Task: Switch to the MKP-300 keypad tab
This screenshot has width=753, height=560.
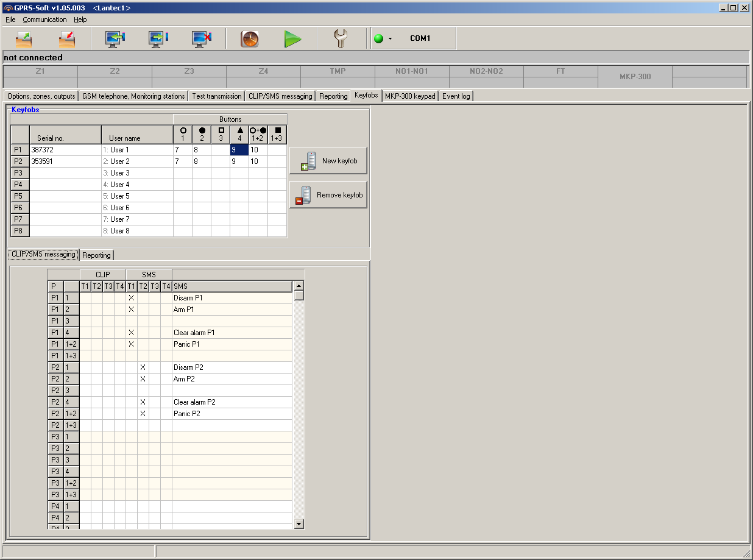Action: click(x=411, y=96)
